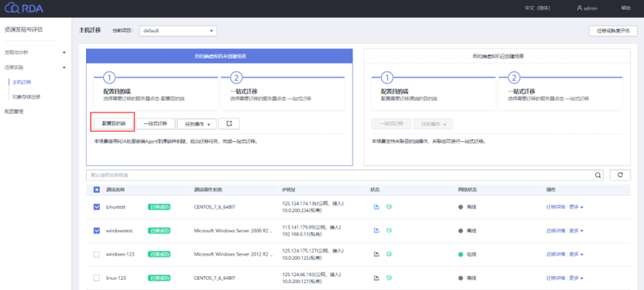The height and width of the screenshot is (290, 644).
Task: Click the green status icon in Linuxtest row
Action: click(389, 207)
